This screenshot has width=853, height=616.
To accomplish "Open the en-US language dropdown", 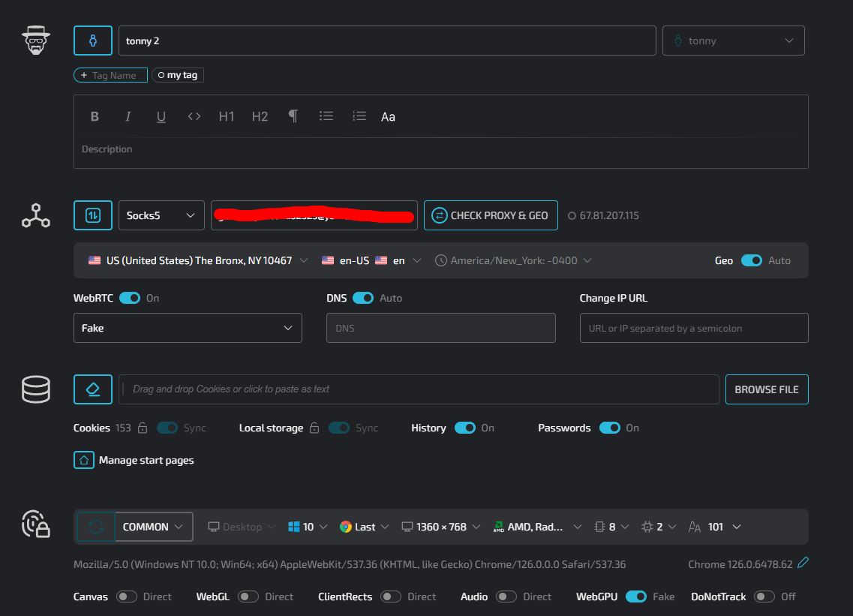I will coord(371,260).
